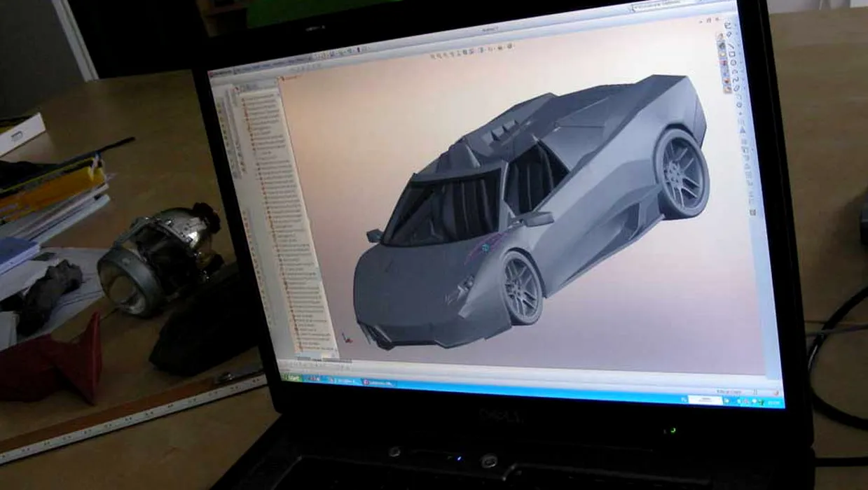Click the rear wheel of the car model
This screenshot has width=868, height=490.
pos(682,173)
